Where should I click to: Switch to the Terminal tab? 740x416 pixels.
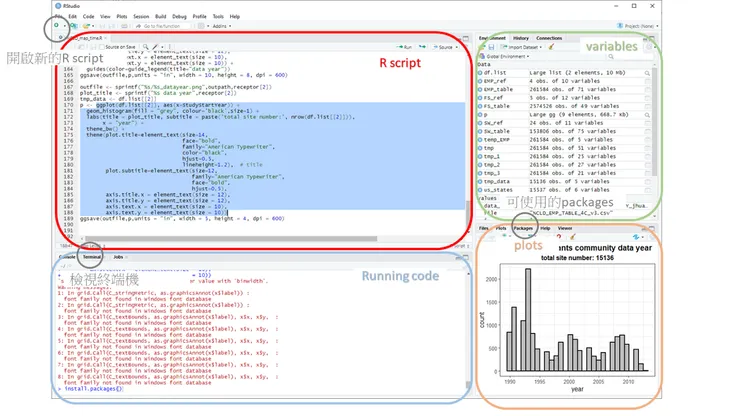tap(92, 257)
